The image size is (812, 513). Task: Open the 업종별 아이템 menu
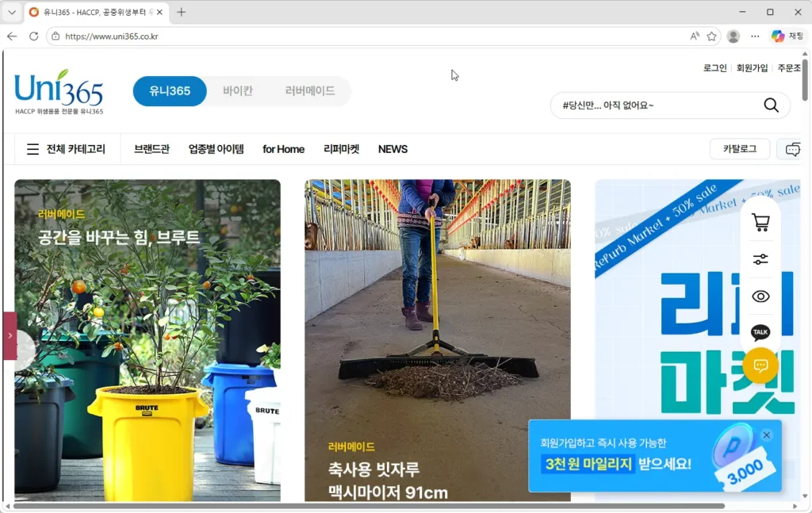click(x=216, y=149)
